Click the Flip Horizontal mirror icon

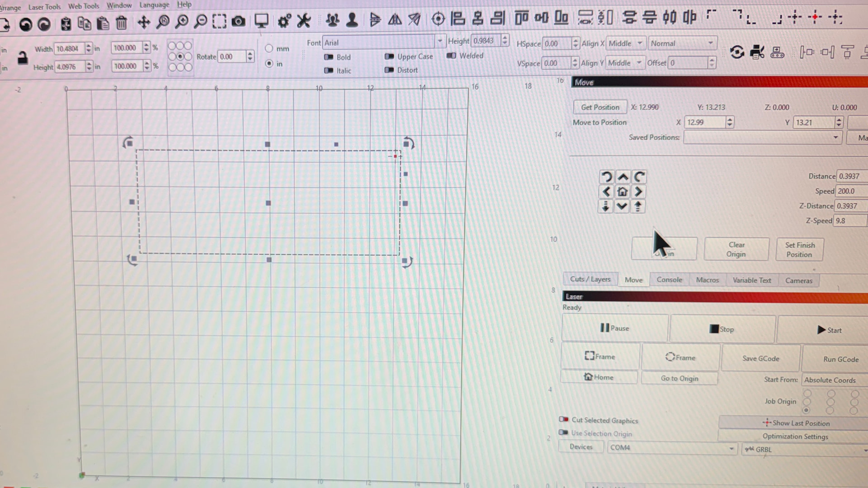click(x=395, y=19)
